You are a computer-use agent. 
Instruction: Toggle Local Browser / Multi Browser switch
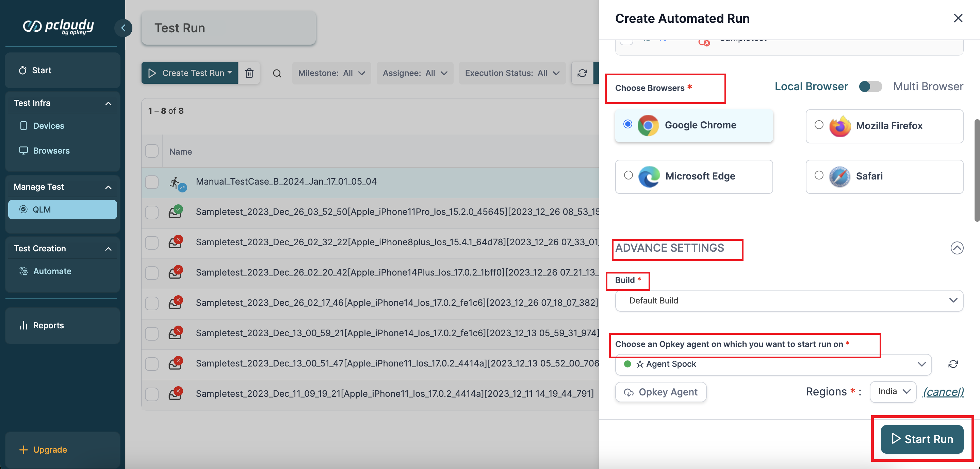(x=870, y=87)
